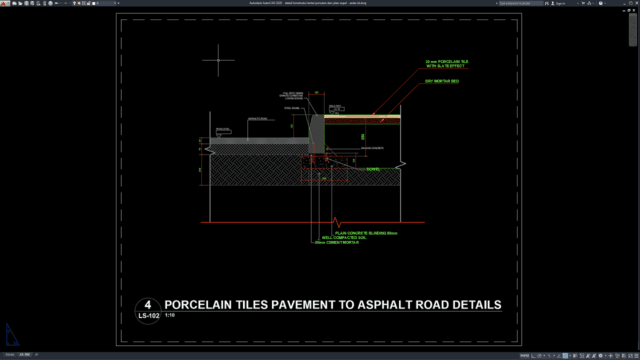
Task: Select the ASPHALT ROAD annotation text
Action: [x=258, y=119]
